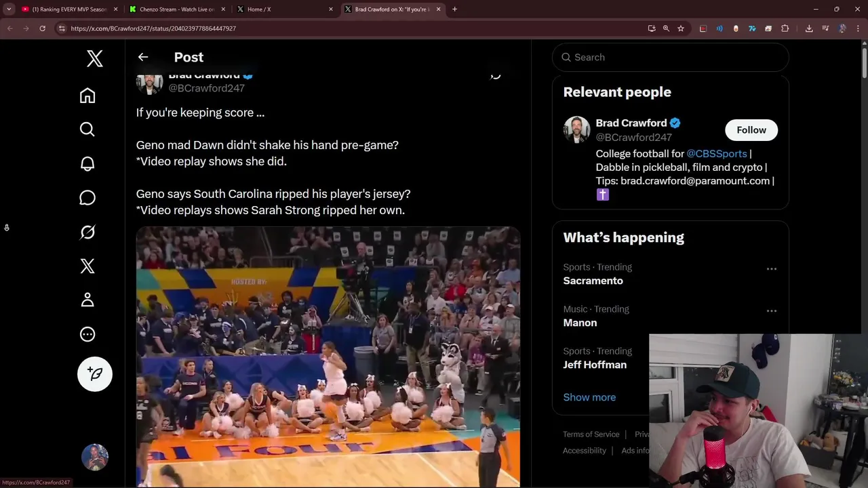This screenshot has height=488, width=868.
Task: Open the Sacramento trending topic
Action: click(593, 281)
